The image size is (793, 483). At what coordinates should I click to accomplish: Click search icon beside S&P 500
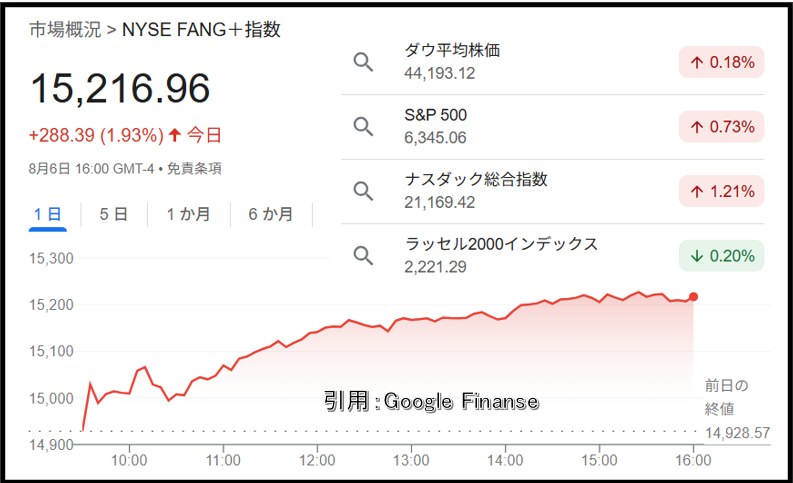click(363, 126)
